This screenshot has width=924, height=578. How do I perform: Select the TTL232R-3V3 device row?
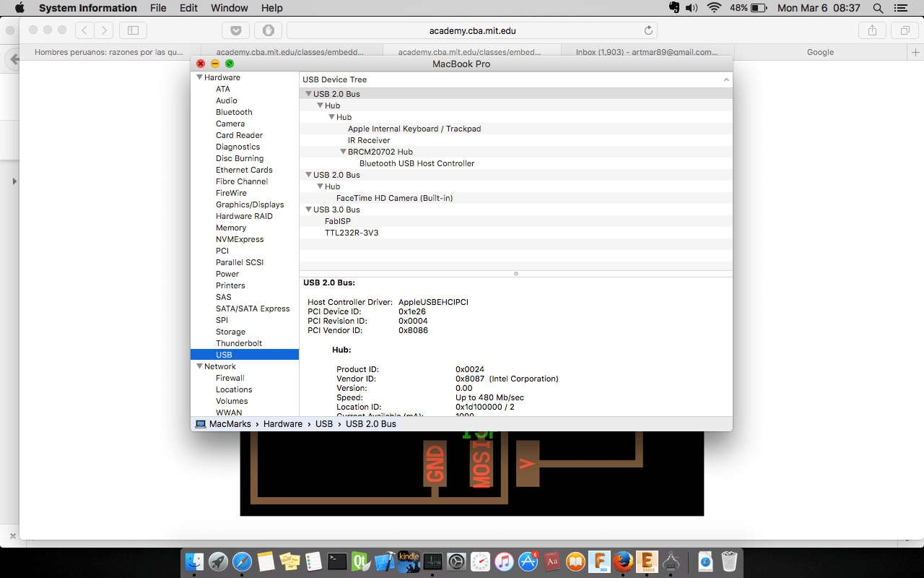coord(516,233)
